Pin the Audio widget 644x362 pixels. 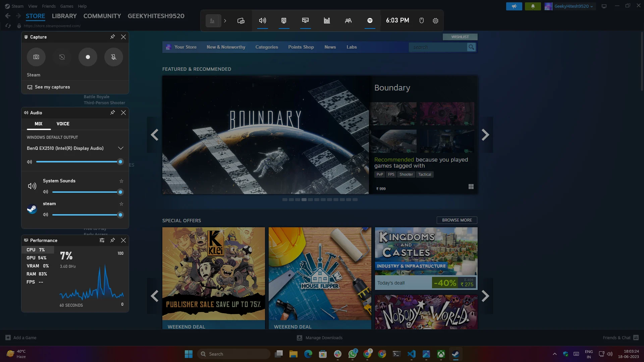click(x=113, y=113)
